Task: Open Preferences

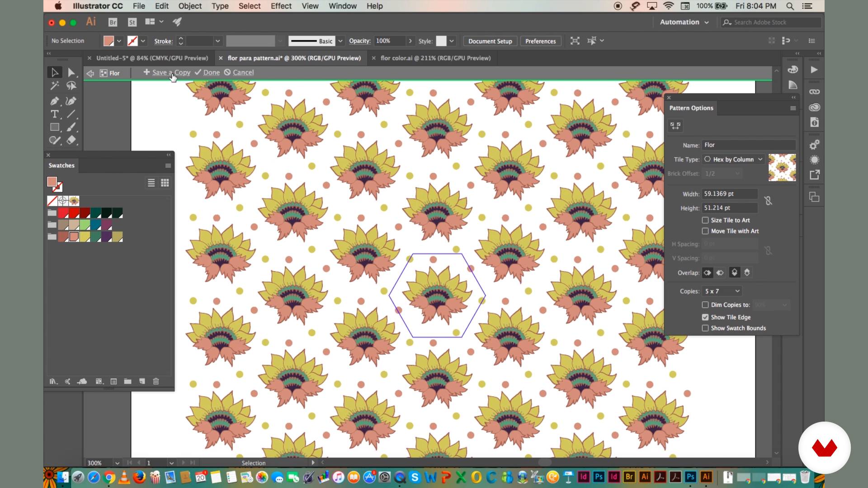Action: click(x=540, y=41)
